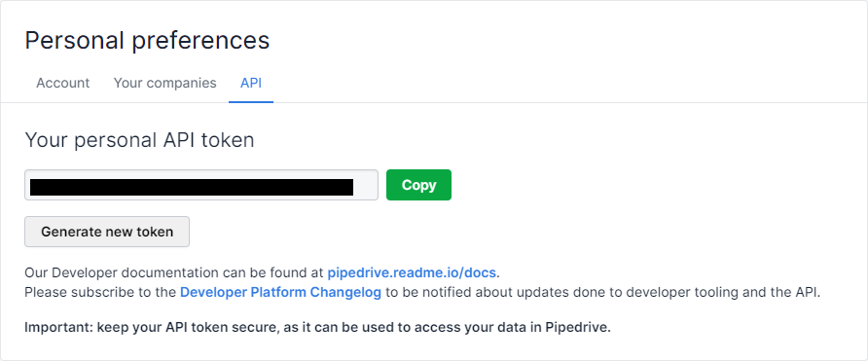Switch to the Your companies tab
Image resolution: width=868 pixels, height=361 pixels.
coord(165,83)
